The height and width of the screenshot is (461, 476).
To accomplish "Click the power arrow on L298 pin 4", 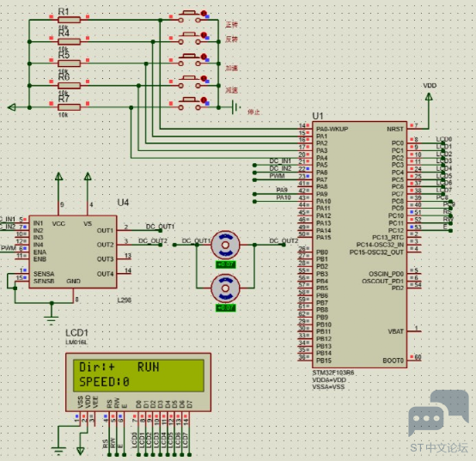I will click(88, 177).
